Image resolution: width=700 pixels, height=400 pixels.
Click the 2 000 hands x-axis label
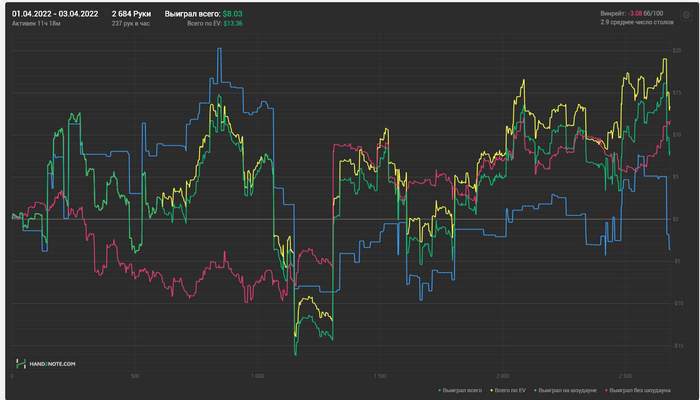[503, 376]
